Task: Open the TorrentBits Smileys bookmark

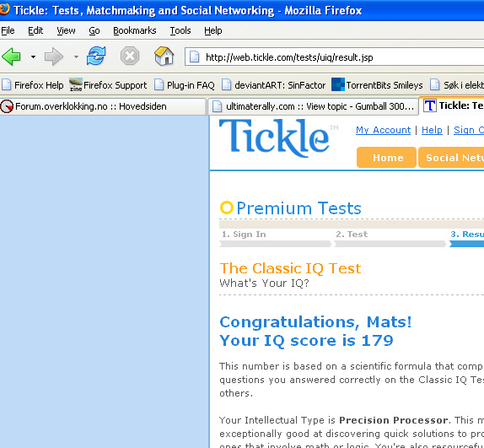Action: tap(377, 85)
